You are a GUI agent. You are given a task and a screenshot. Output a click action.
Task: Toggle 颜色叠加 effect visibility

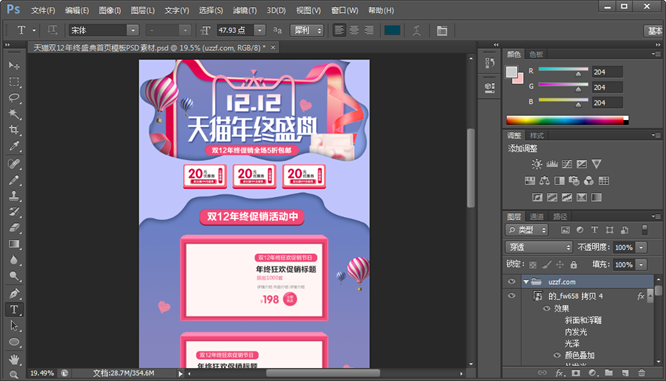557,355
